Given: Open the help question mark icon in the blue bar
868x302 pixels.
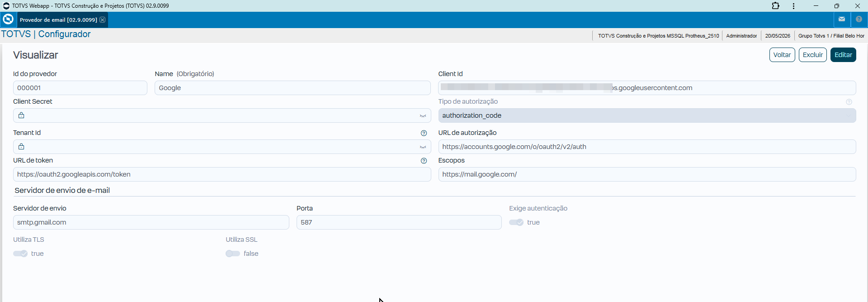Looking at the screenshot, I should pos(859,19).
